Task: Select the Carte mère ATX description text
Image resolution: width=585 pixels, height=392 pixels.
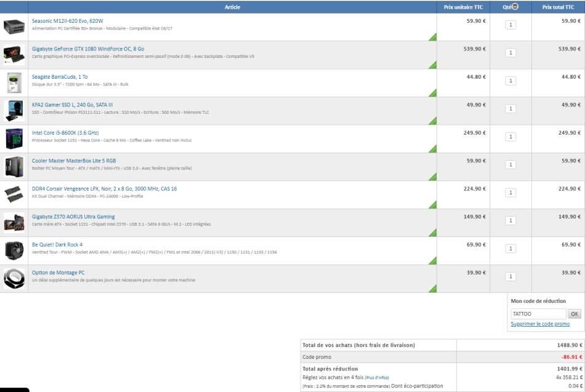Action: click(x=122, y=224)
